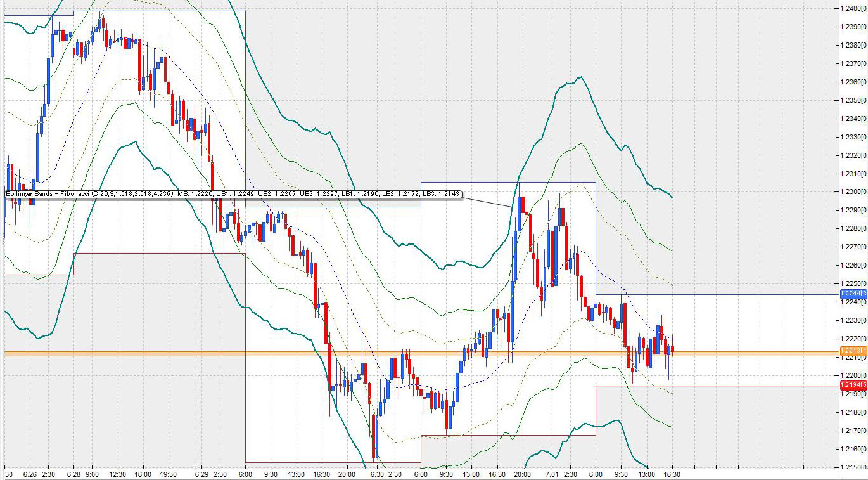Click the Bollinger Bands Fibonacci indicator tooltip
The height and width of the screenshot is (480, 868).
233,193
